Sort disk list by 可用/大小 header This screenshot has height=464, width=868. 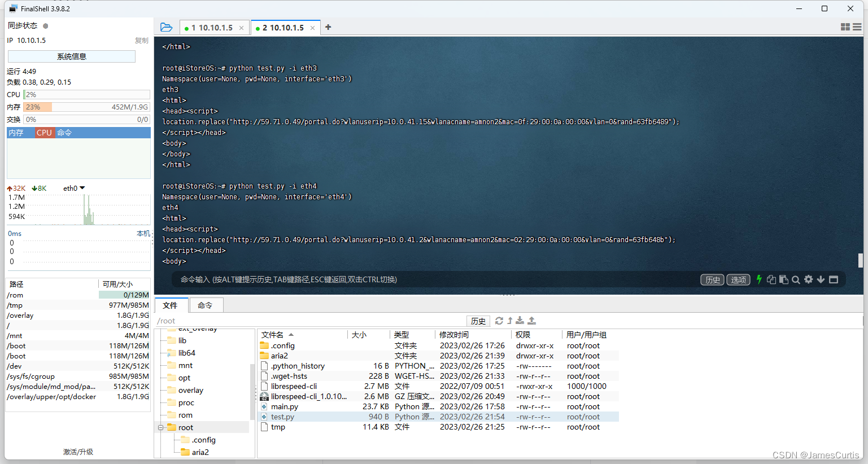(124, 284)
